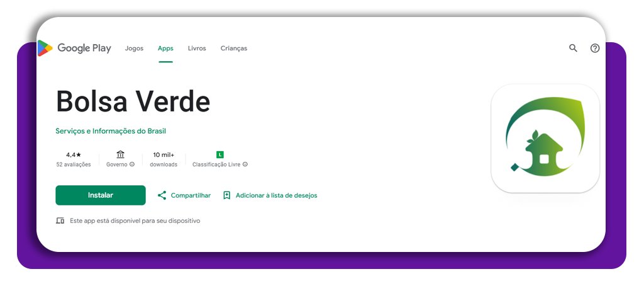Click info icon next to Classificação Livre

click(x=245, y=164)
